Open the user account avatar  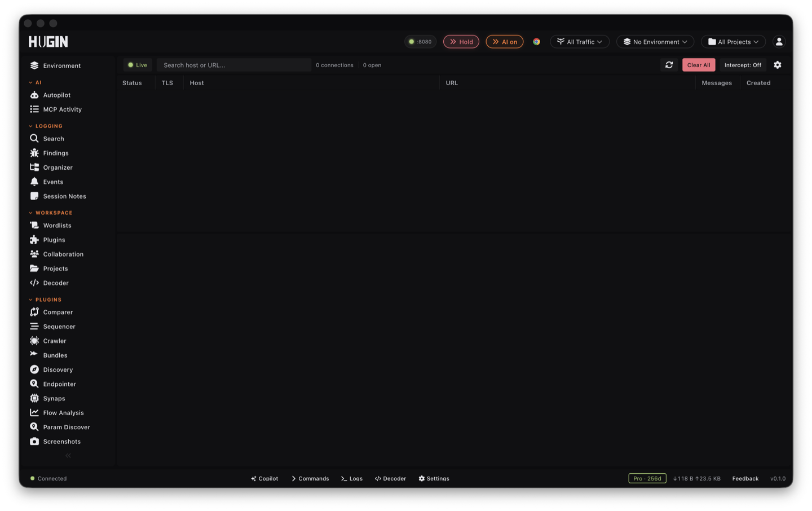tap(779, 42)
